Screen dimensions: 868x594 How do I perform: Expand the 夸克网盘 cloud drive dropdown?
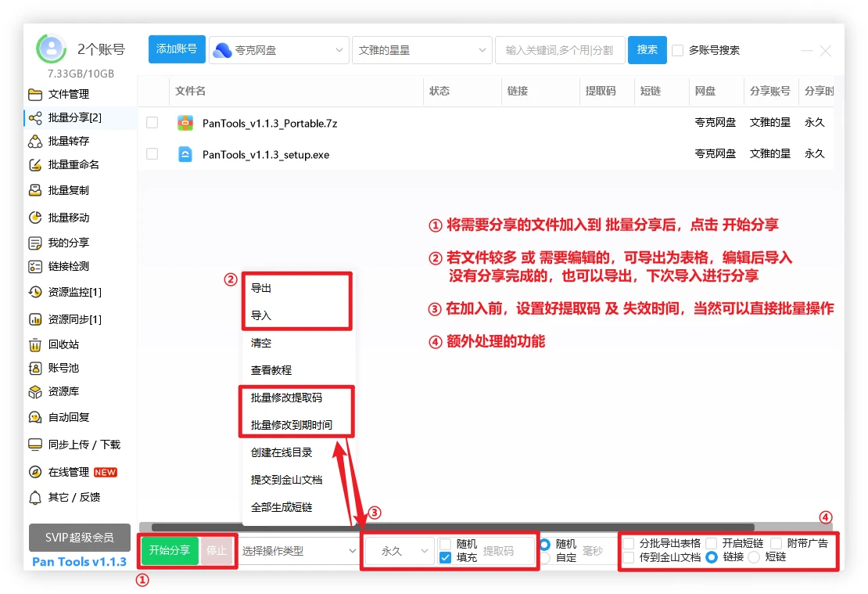pos(278,50)
